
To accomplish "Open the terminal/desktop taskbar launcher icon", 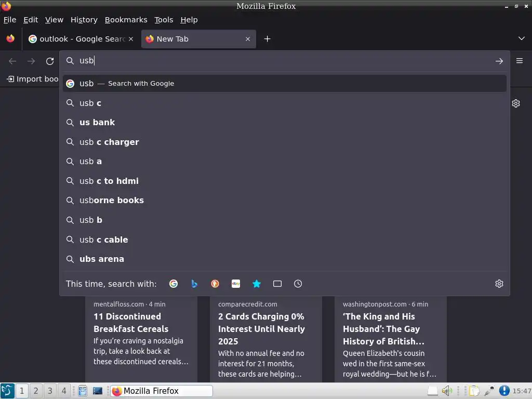I will pyautogui.click(x=98, y=391).
